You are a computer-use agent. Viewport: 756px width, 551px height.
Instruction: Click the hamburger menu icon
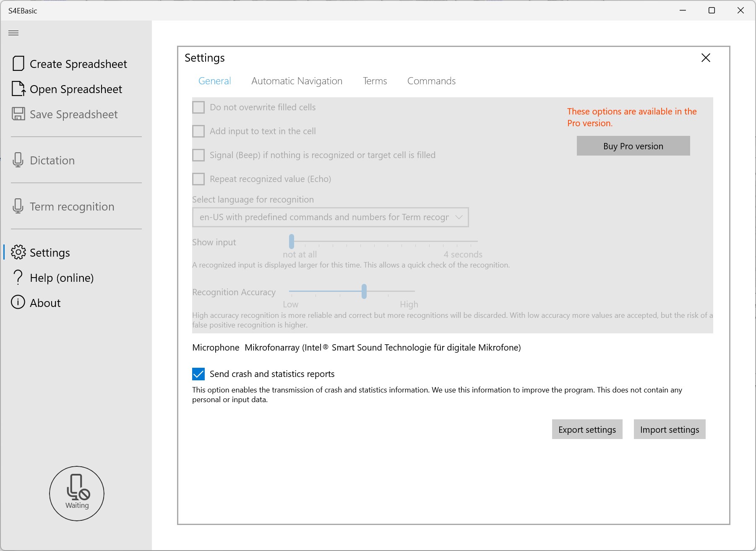click(x=13, y=33)
